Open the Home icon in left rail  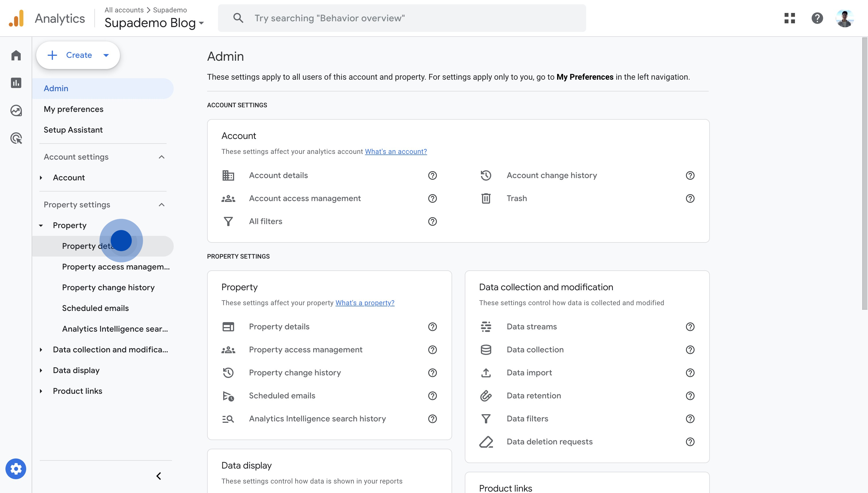[16, 55]
